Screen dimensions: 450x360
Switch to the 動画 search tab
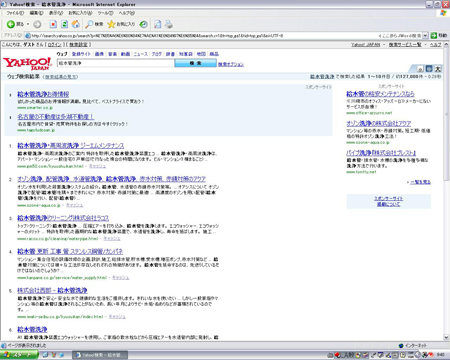(125, 54)
